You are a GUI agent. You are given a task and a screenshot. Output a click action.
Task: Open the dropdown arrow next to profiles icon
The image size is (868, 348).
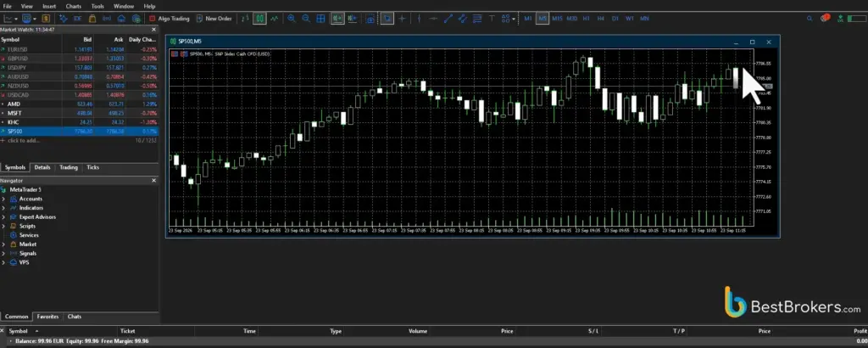tap(35, 19)
